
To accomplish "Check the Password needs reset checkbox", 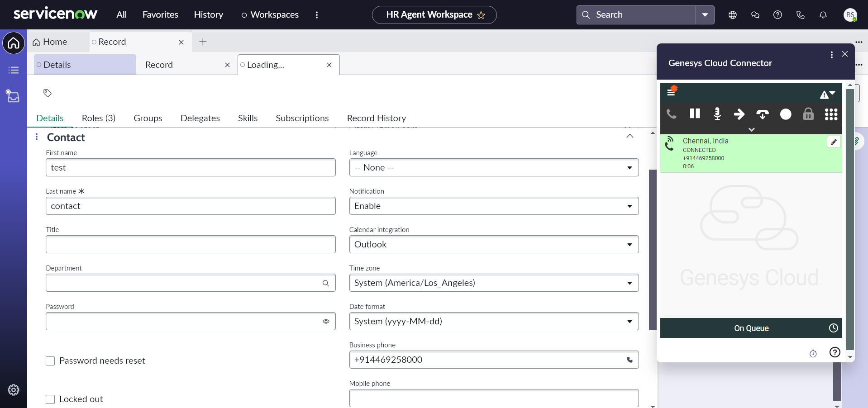I will coord(50,361).
